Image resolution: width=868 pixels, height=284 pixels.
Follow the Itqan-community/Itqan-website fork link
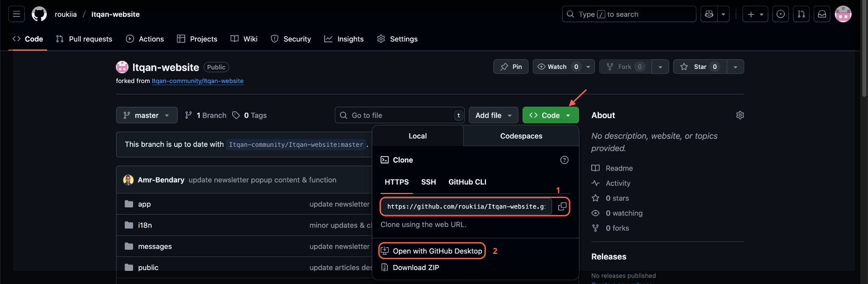198,81
